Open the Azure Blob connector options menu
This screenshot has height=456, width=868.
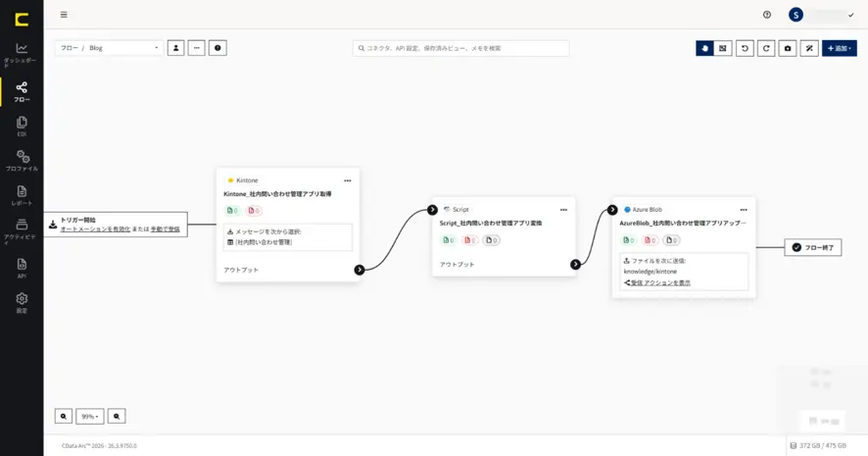click(x=744, y=210)
